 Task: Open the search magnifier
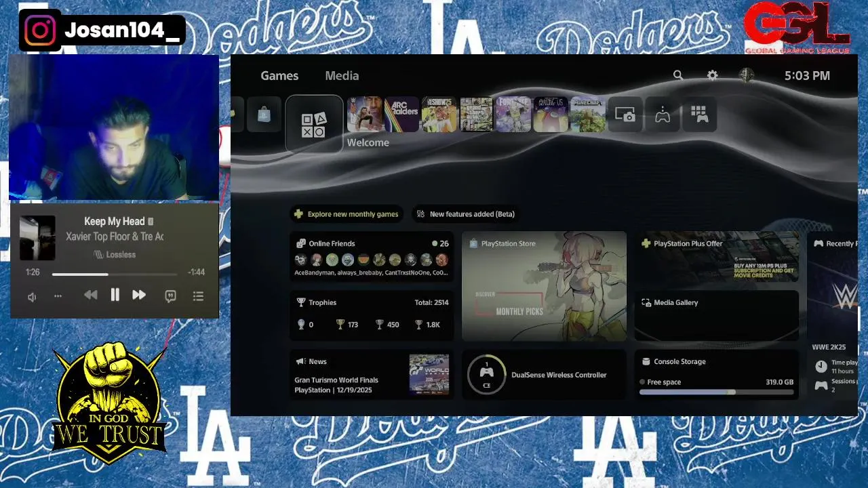point(678,75)
